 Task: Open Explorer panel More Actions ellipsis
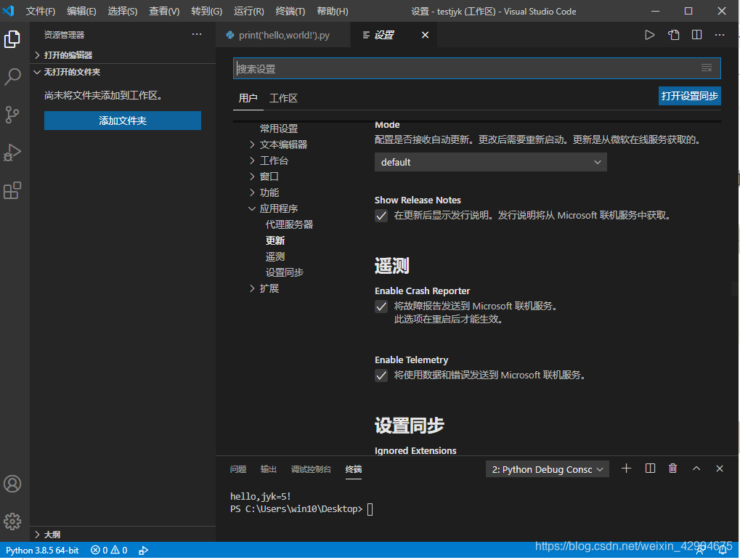coord(197,34)
